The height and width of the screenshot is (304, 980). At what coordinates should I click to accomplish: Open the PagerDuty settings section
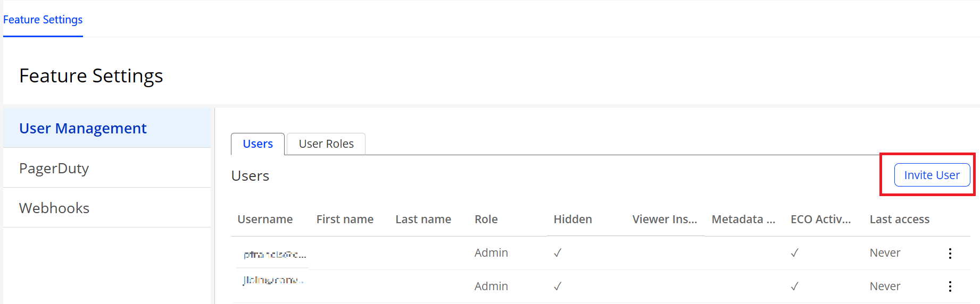pyautogui.click(x=54, y=168)
